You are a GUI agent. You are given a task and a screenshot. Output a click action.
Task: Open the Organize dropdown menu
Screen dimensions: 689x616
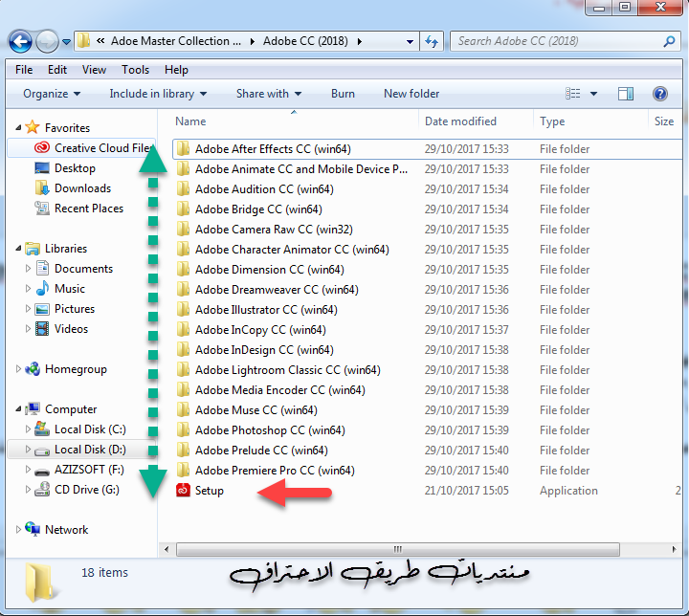coord(52,94)
